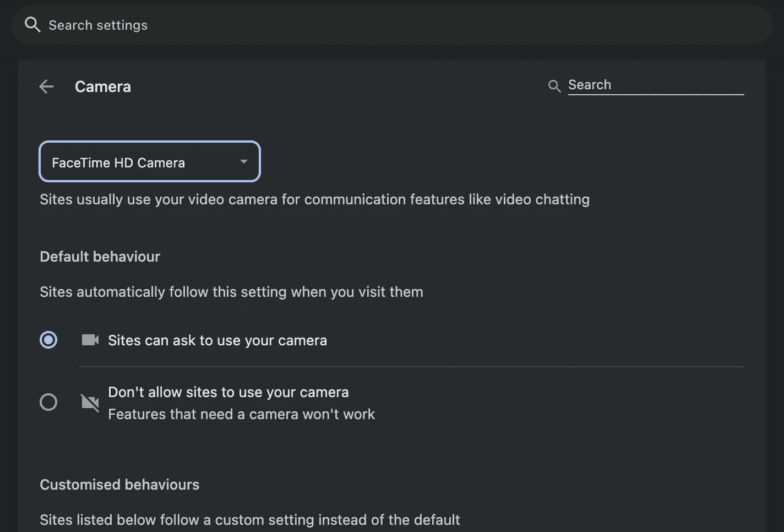Click the "Default behaviour" heading
784x532 pixels.
[x=100, y=257]
